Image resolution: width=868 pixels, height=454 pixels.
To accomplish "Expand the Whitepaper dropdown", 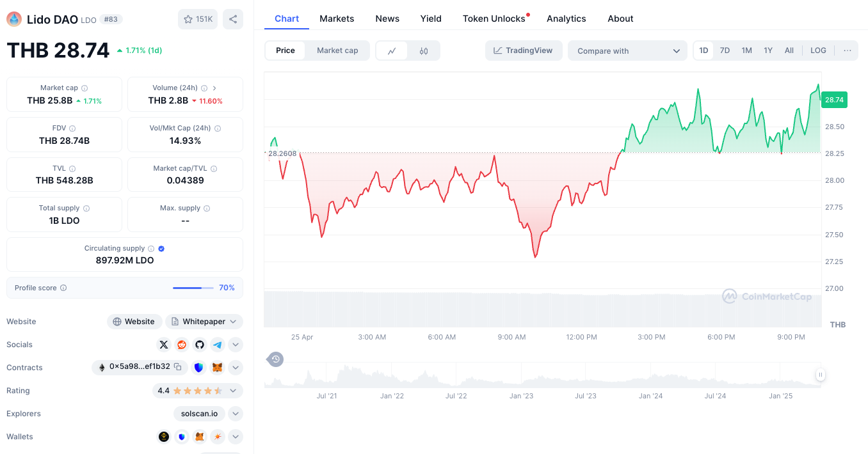I will coord(204,322).
